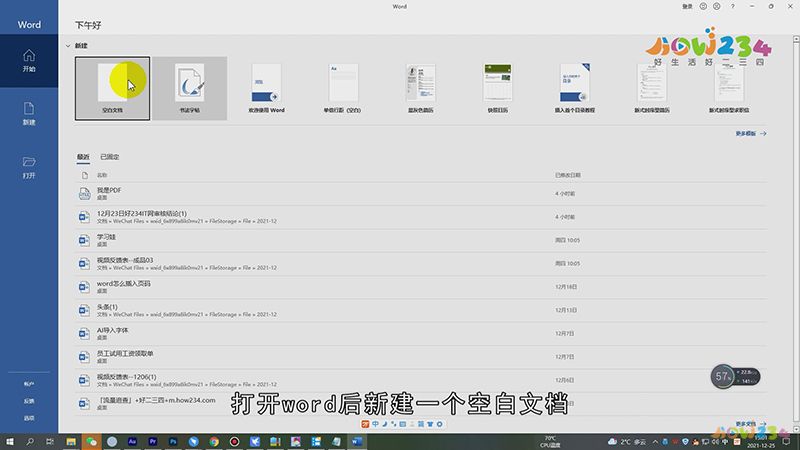Click the weather 2°C 多云 widget

click(x=627, y=442)
